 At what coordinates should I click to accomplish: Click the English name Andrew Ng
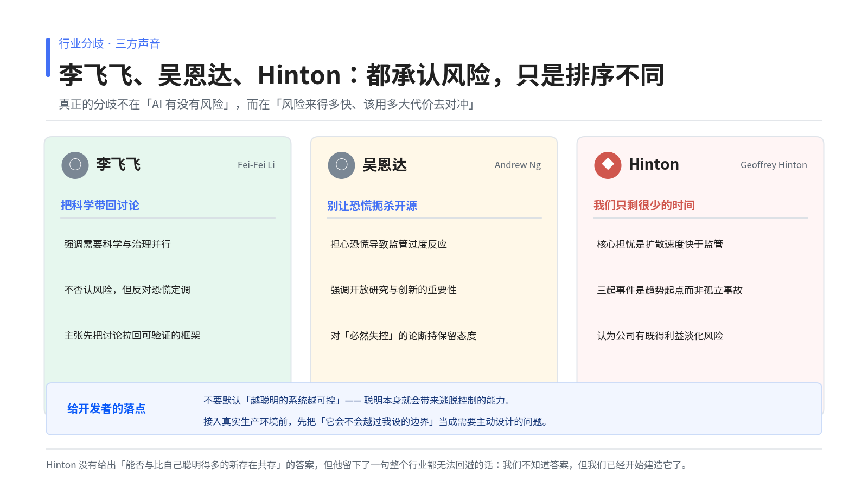518,165
